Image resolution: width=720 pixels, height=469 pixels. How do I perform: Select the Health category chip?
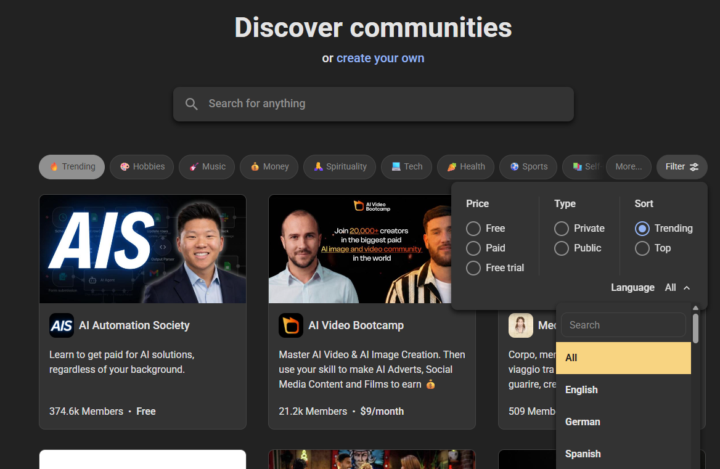[466, 167]
